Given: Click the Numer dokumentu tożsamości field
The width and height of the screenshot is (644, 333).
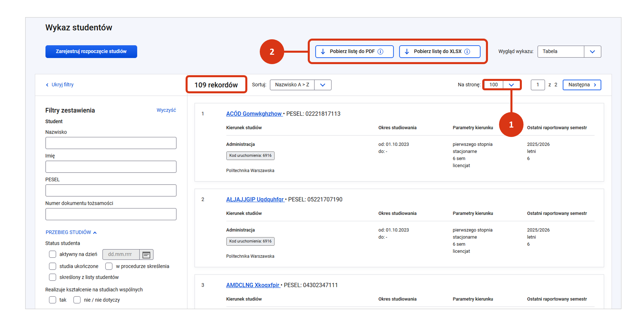Looking at the screenshot, I should pos(111,214).
